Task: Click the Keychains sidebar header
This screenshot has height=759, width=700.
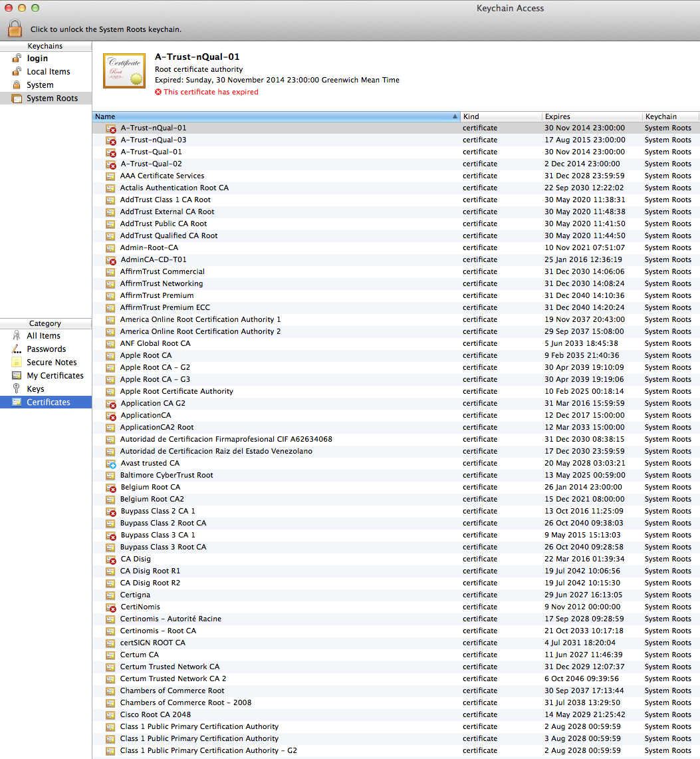Action: pos(45,46)
